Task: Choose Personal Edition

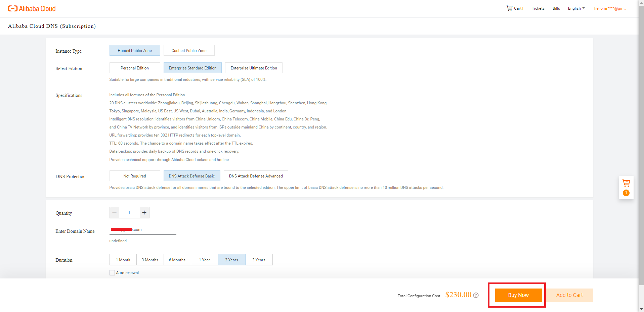Action: click(135, 68)
